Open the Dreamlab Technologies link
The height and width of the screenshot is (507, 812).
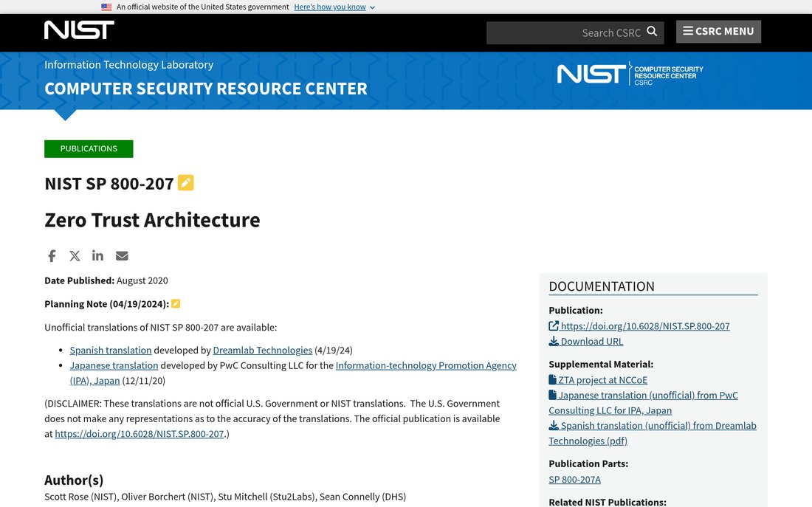coord(263,351)
